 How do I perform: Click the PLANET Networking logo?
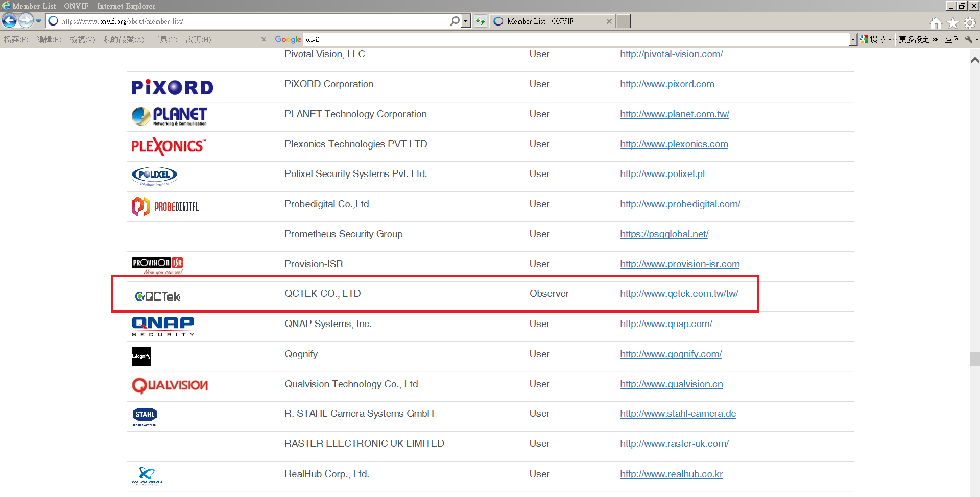(x=169, y=116)
